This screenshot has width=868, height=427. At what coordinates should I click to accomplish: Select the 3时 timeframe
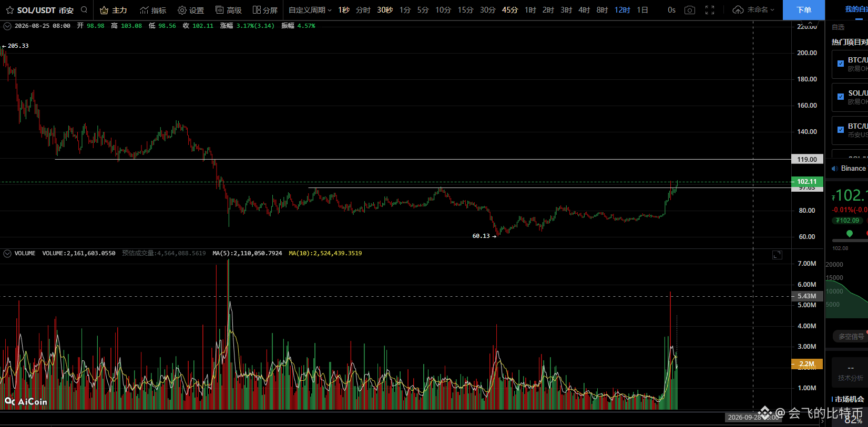pyautogui.click(x=566, y=10)
